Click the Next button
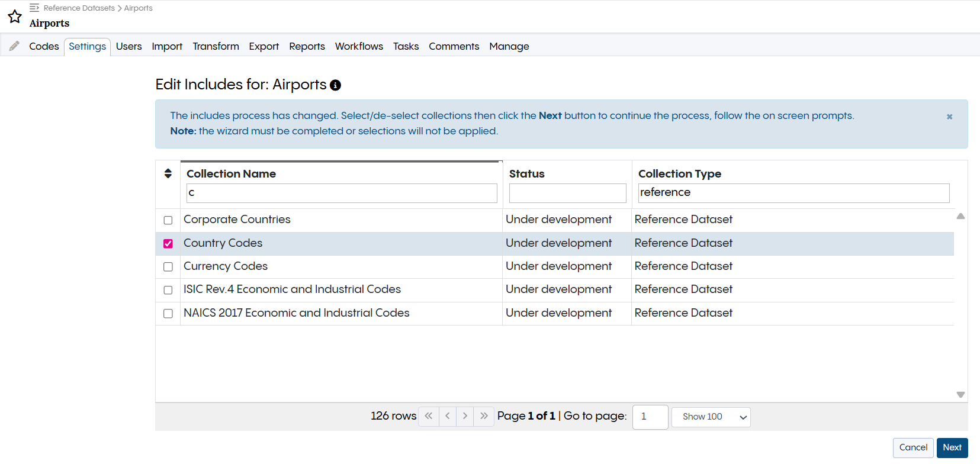 click(x=952, y=447)
